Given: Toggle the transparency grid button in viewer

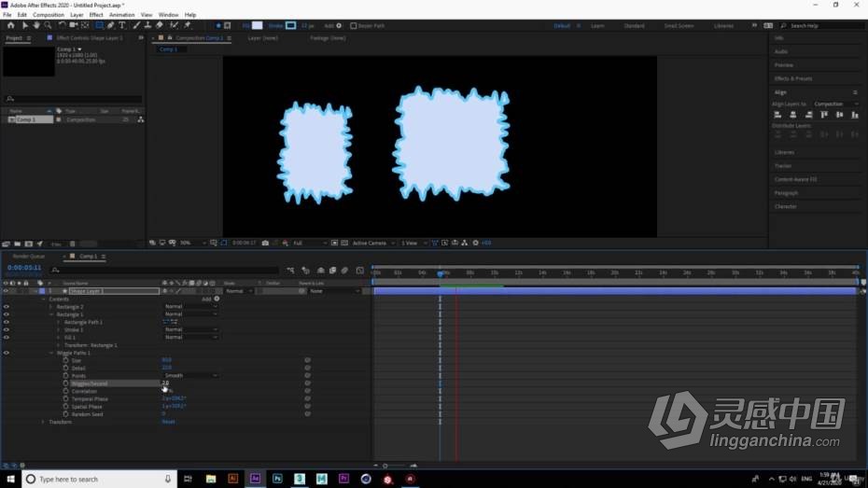Looking at the screenshot, I should point(344,243).
